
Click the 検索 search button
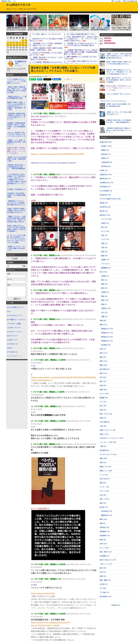pyautogui.click(x=24, y=266)
